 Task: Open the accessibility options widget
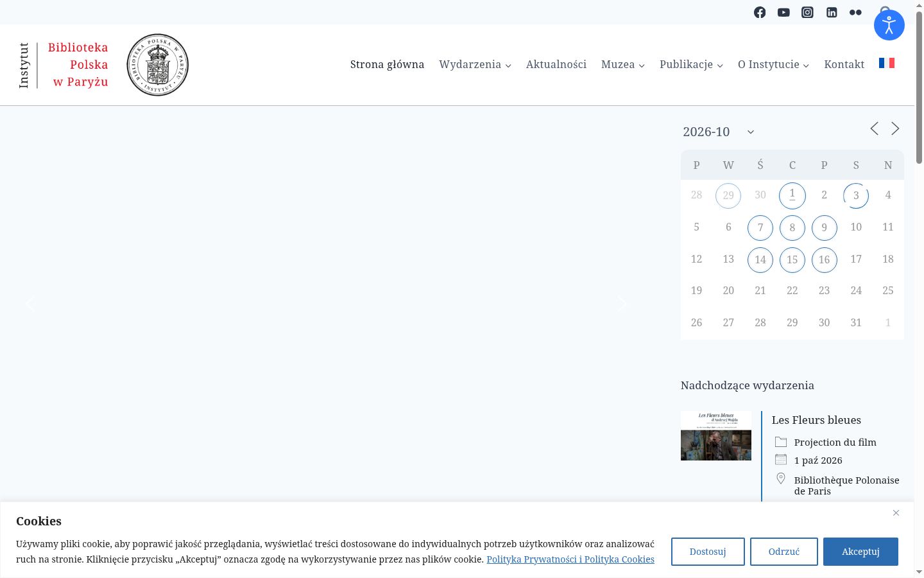(x=889, y=25)
